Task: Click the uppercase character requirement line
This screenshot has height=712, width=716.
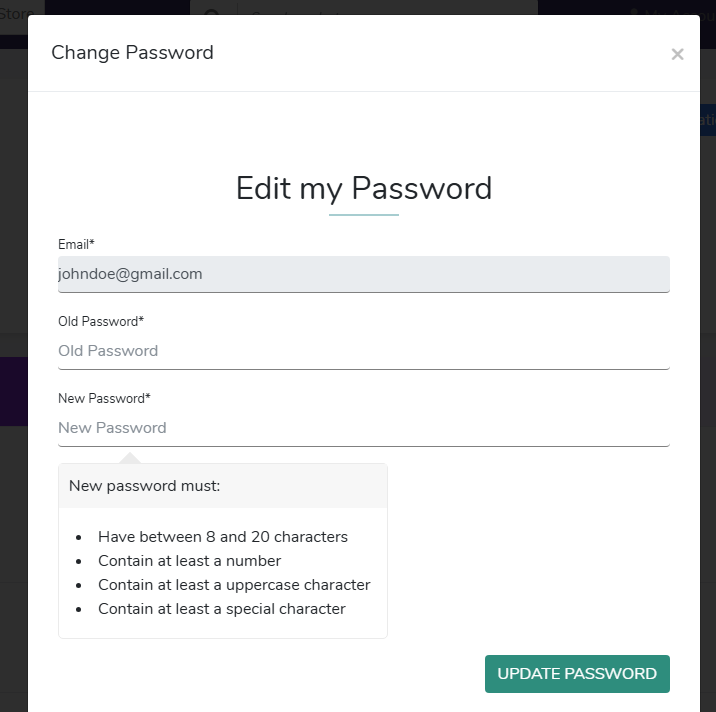Action: [234, 585]
